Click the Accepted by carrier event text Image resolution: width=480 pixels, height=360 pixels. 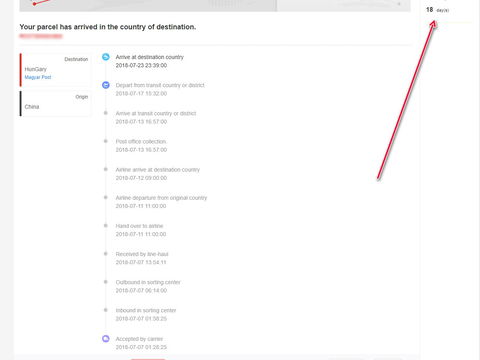point(139,339)
